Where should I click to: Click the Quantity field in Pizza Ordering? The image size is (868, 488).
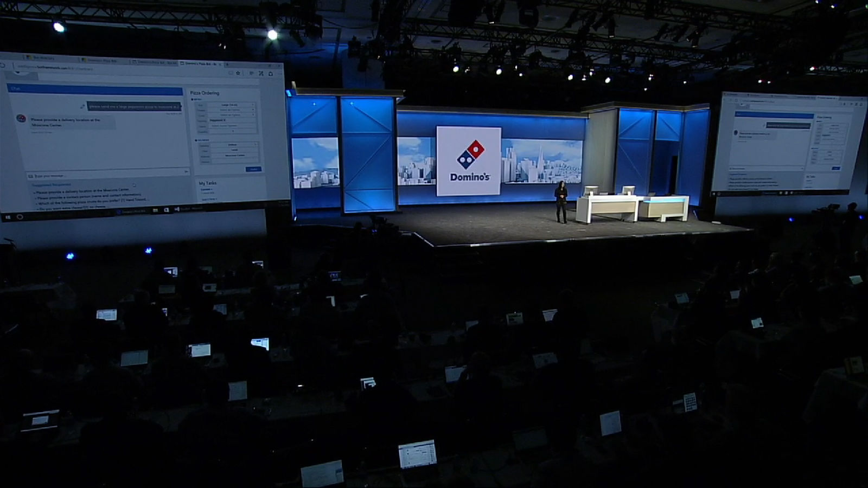click(232, 131)
